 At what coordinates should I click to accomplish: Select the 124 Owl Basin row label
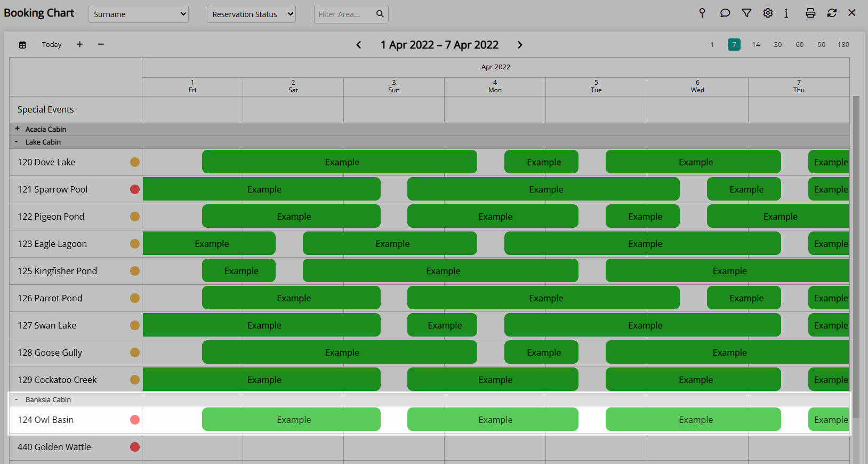[x=46, y=420]
